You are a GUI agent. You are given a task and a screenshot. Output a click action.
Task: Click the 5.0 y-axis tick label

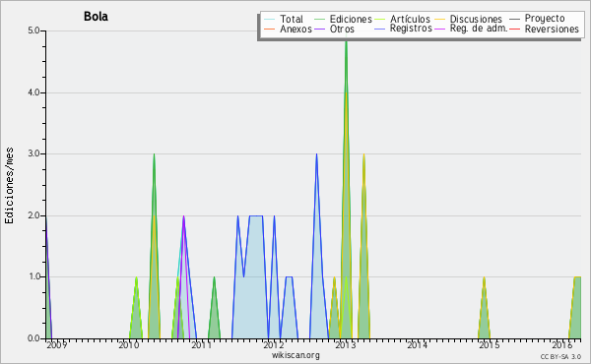click(x=33, y=30)
